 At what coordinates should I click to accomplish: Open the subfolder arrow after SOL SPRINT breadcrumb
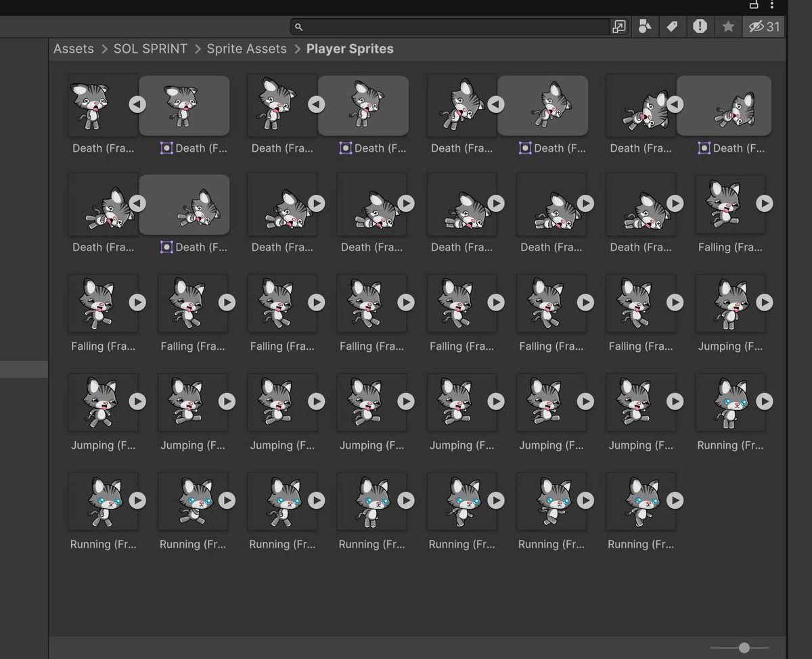pyautogui.click(x=198, y=49)
